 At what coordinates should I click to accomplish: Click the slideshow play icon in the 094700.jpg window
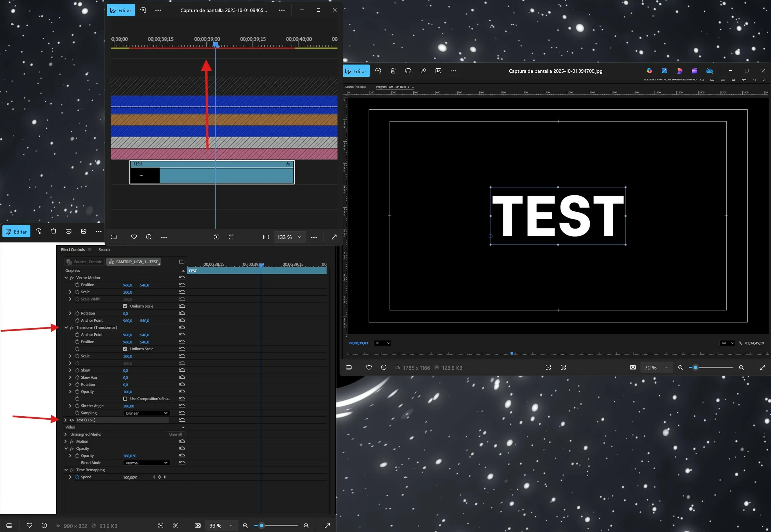(x=438, y=71)
